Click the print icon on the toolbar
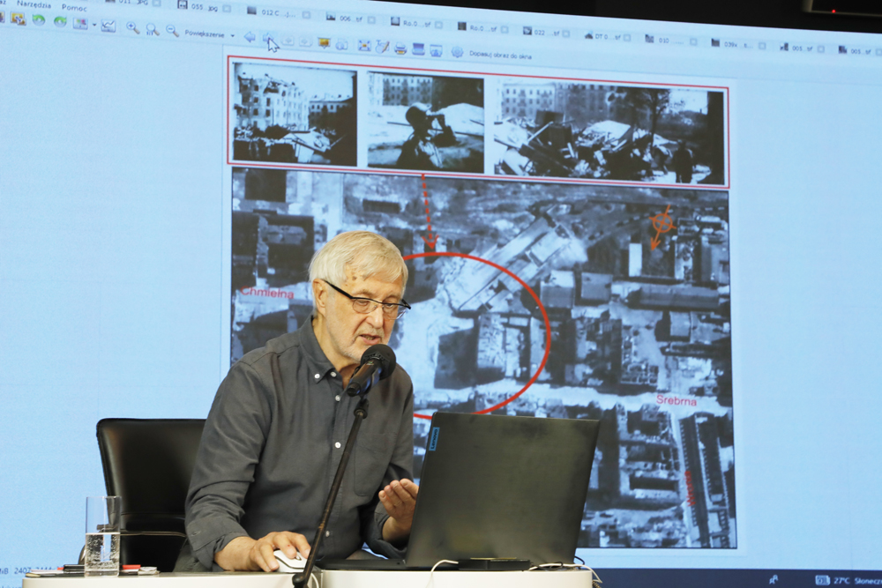The image size is (882, 588). [400, 48]
